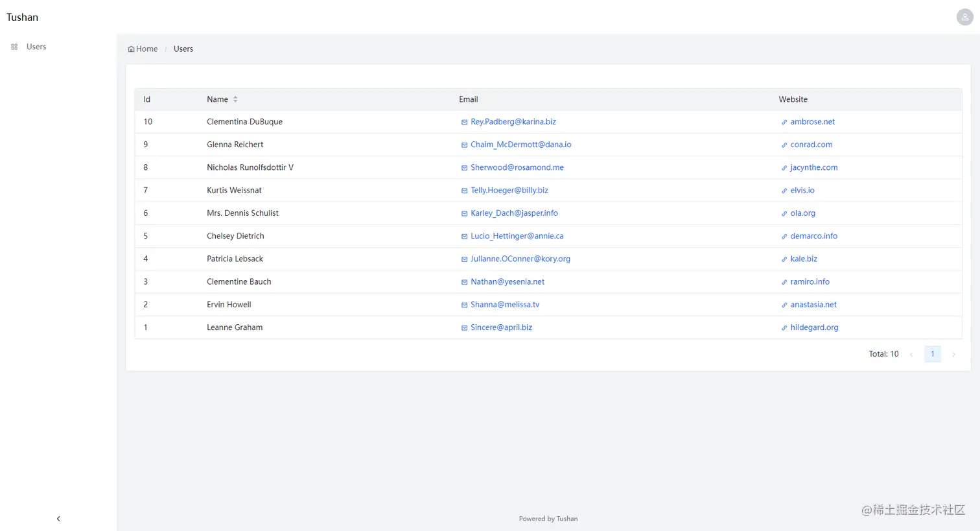Click the Website column header
Viewport: 980px width, 531px height.
[x=793, y=99]
